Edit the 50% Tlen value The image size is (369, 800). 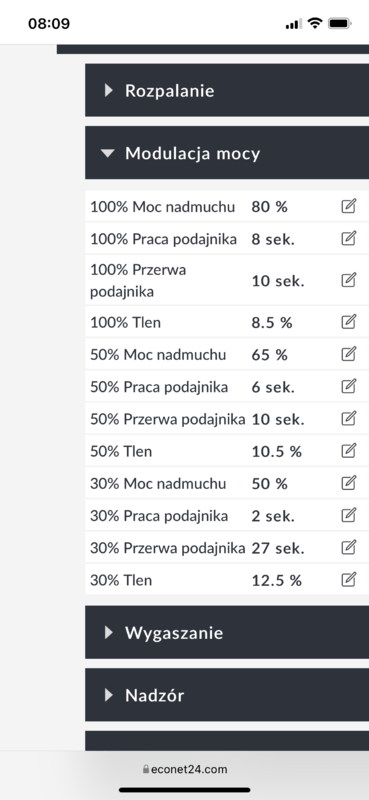349,451
